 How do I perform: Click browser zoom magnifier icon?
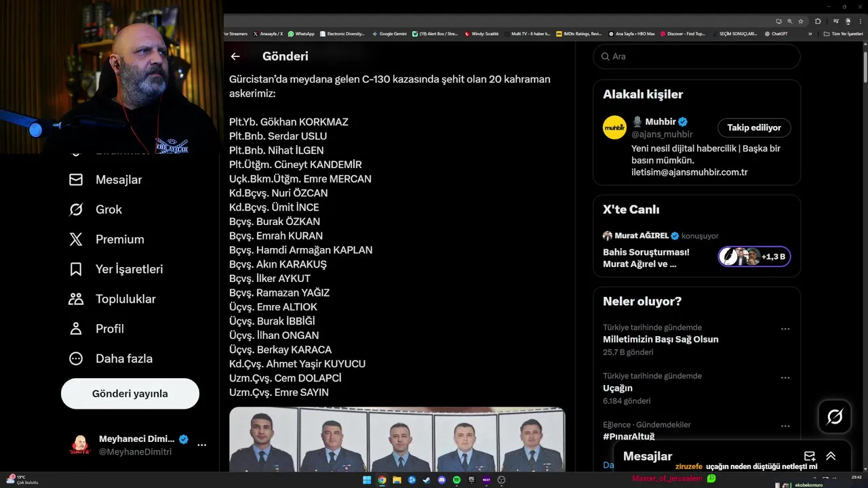pyautogui.click(x=789, y=21)
